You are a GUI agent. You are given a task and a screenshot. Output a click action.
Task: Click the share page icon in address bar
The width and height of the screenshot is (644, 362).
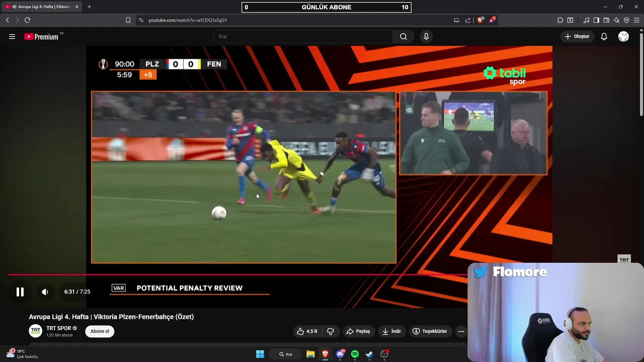[x=468, y=20]
